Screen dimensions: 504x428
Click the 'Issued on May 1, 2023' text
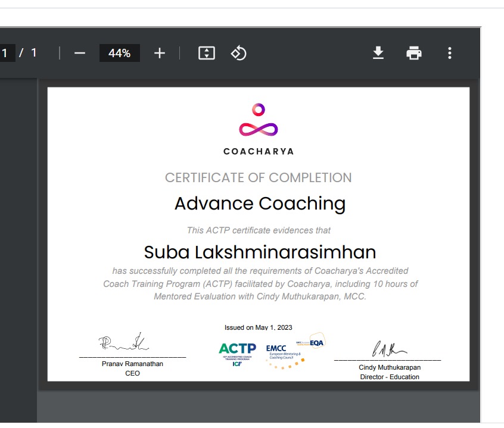(x=258, y=327)
